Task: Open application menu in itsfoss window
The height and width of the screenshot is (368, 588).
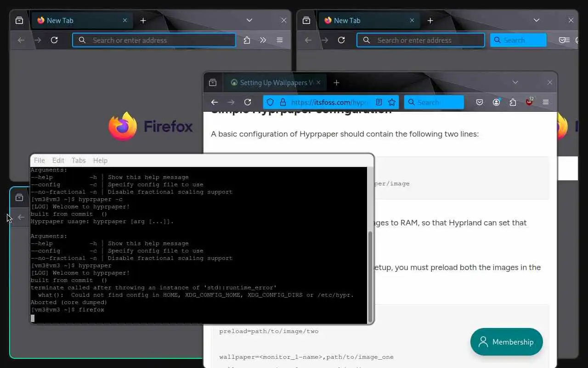Action: coord(546,102)
